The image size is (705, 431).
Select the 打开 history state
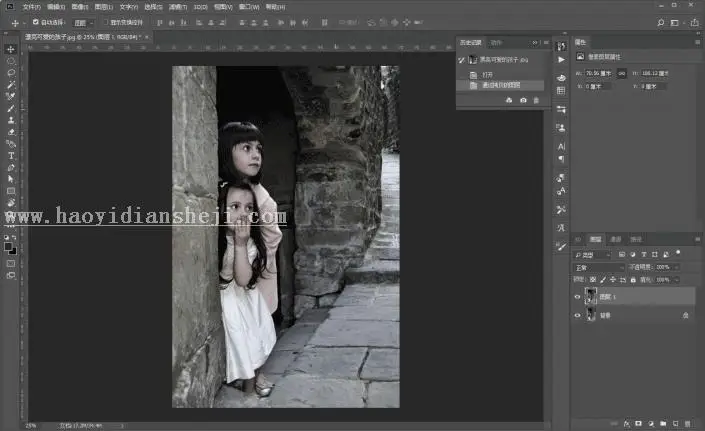tap(500, 75)
